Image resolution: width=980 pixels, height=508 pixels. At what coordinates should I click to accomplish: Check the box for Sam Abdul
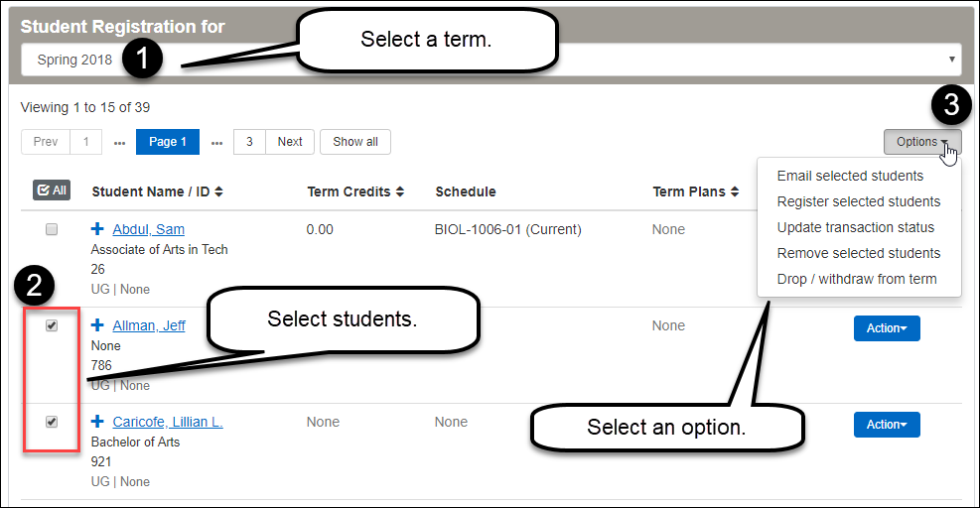(x=52, y=229)
